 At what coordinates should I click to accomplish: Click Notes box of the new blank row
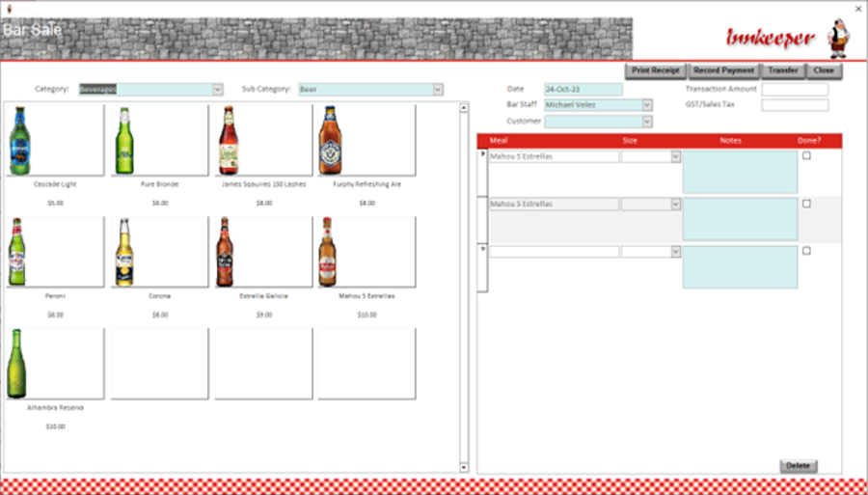click(x=740, y=267)
